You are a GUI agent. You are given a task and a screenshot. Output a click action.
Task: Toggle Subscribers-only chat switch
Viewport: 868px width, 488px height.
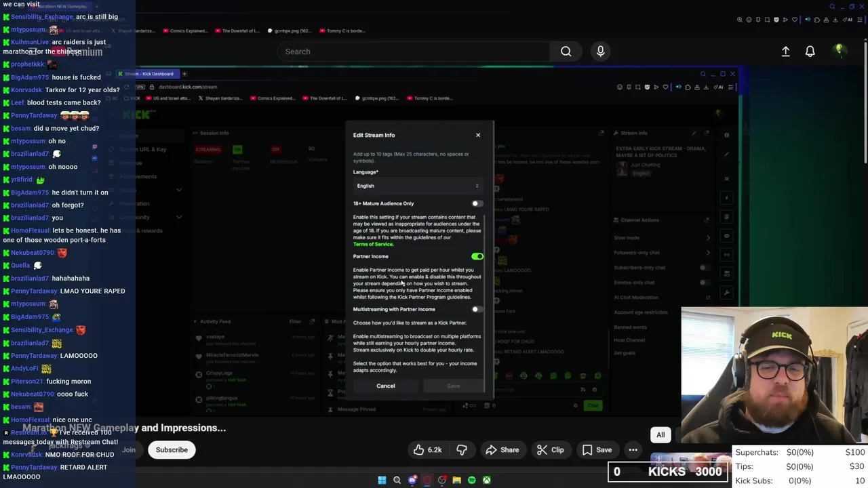(x=705, y=268)
